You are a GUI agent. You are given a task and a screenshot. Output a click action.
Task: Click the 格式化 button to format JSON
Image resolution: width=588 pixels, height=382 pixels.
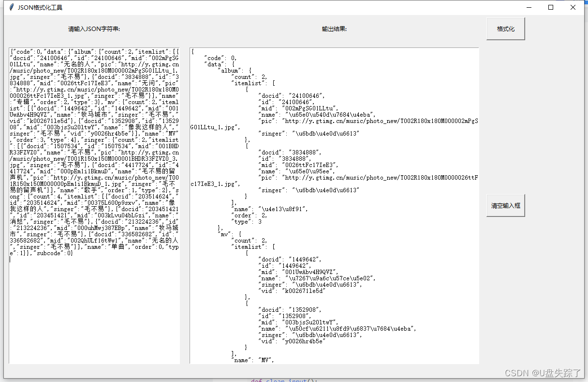505,29
